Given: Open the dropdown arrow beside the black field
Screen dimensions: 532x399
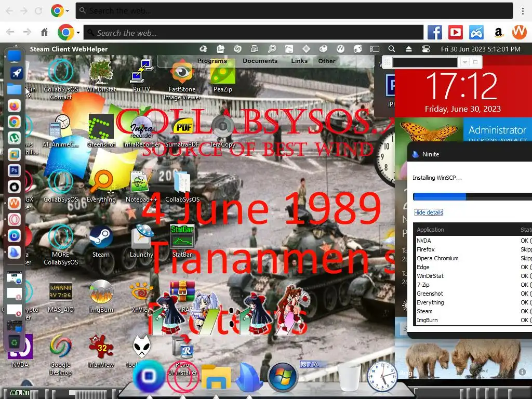Looking at the screenshot, I should tap(465, 62).
